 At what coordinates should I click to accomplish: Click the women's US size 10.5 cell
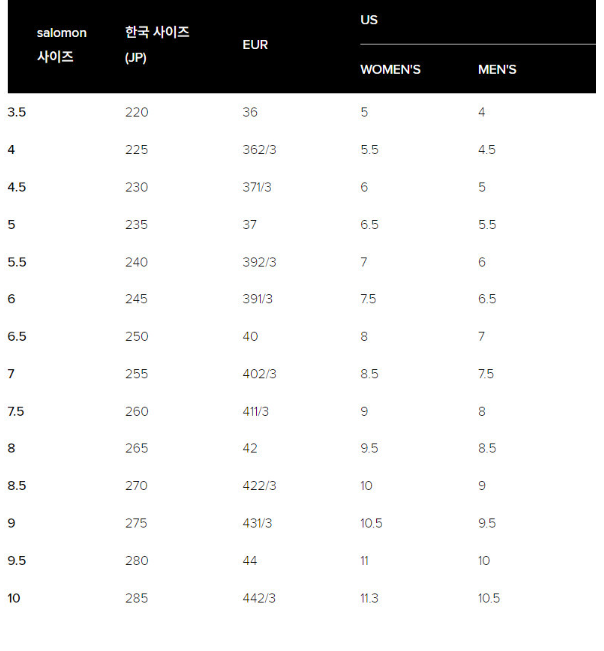click(371, 523)
